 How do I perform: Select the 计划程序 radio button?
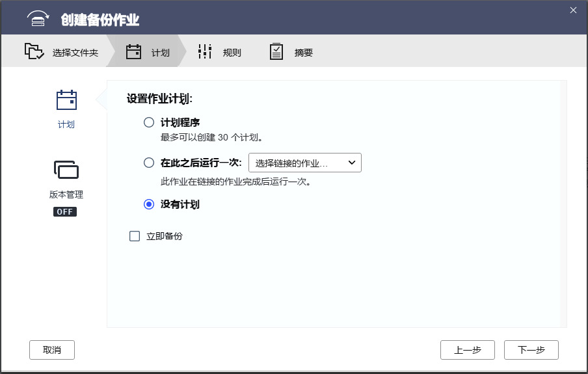(x=149, y=122)
